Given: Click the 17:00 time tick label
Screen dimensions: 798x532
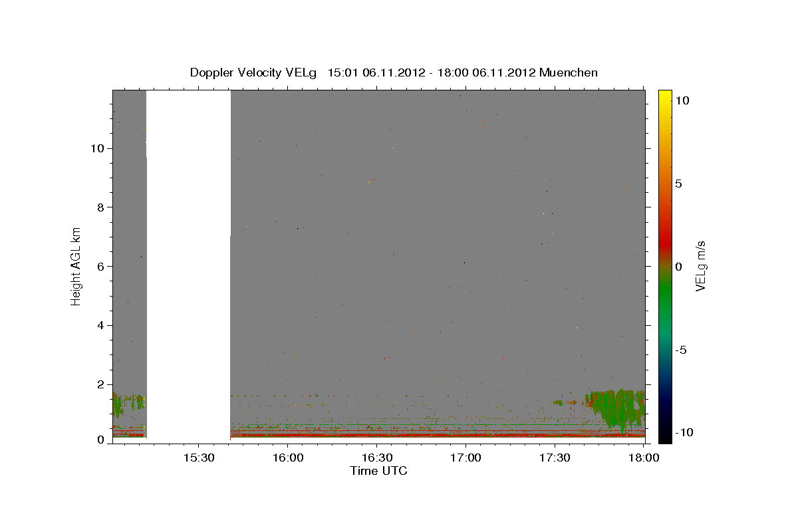Looking at the screenshot, I should click(x=465, y=458).
